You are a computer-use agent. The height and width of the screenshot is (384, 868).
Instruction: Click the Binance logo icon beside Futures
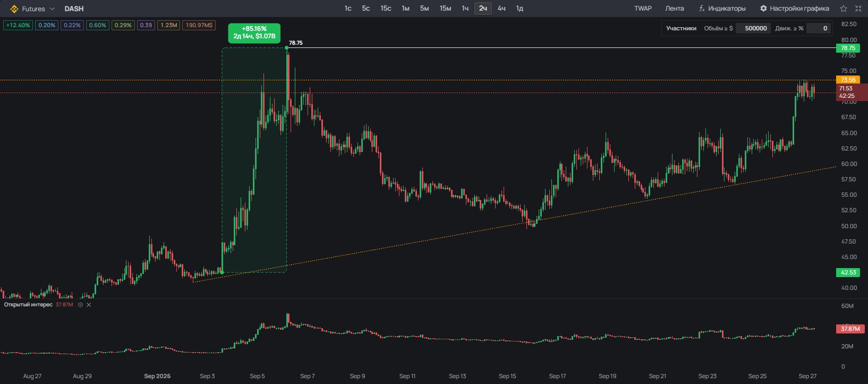click(x=14, y=9)
